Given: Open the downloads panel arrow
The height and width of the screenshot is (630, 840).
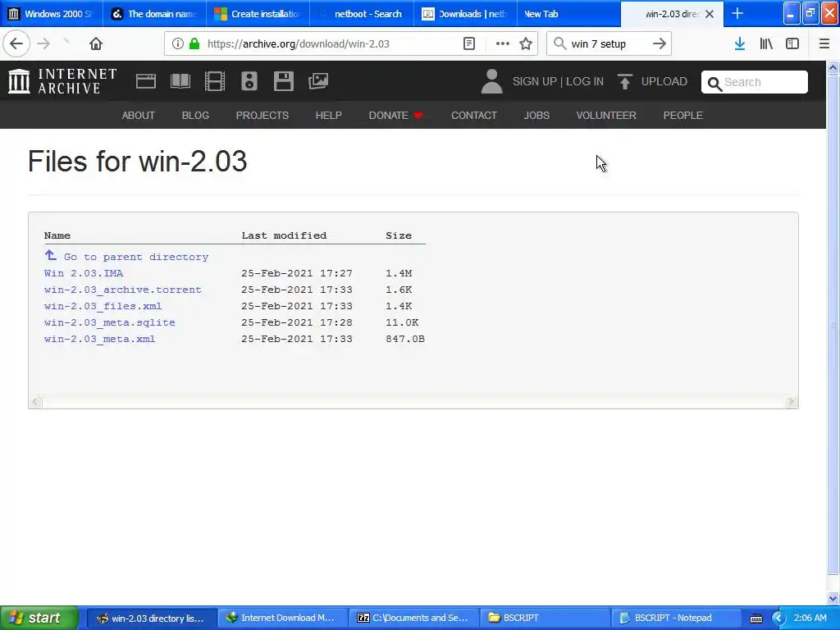Looking at the screenshot, I should (740, 44).
